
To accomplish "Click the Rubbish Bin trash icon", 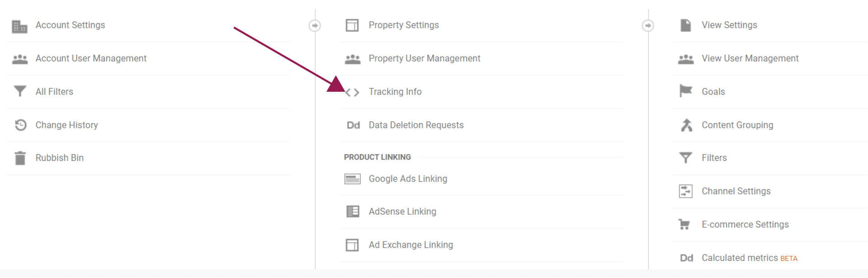I will [20, 158].
